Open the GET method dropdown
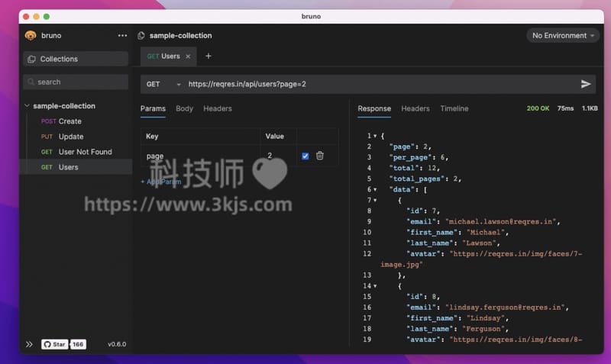Image resolution: width=611 pixels, height=364 pixels. coord(163,84)
